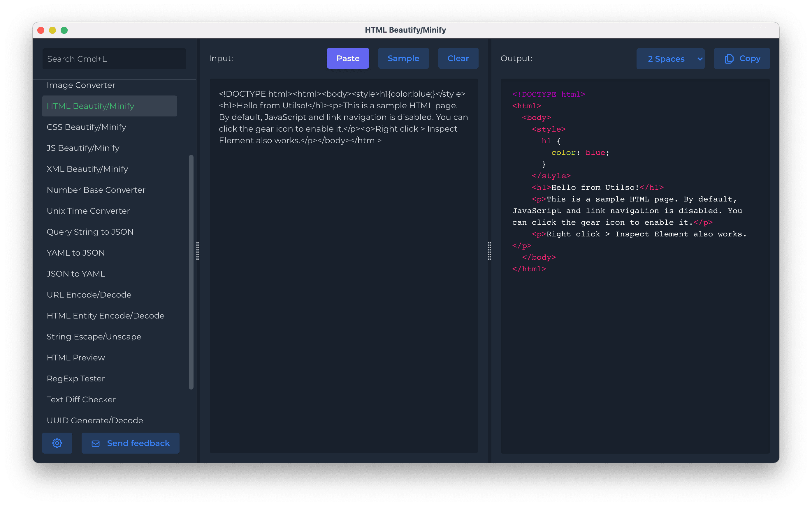Select Query String to JSON
This screenshot has height=506, width=812.
tap(90, 231)
